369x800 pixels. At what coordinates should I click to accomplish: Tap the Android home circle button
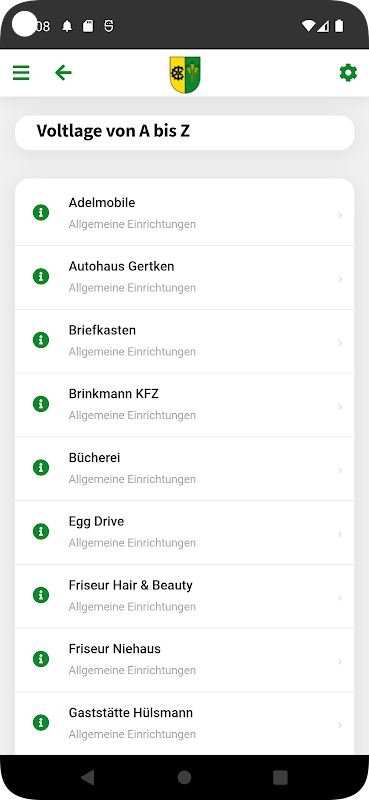(184, 777)
